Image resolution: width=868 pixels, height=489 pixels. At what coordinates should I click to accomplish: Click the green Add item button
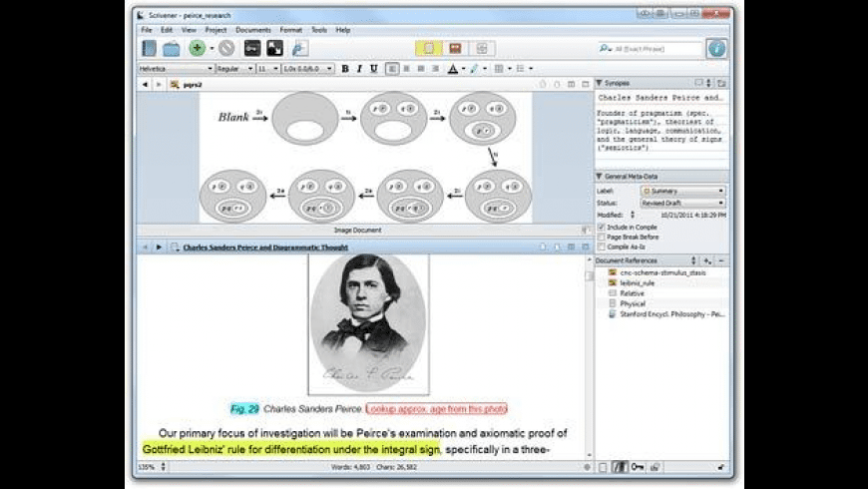pyautogui.click(x=198, y=48)
